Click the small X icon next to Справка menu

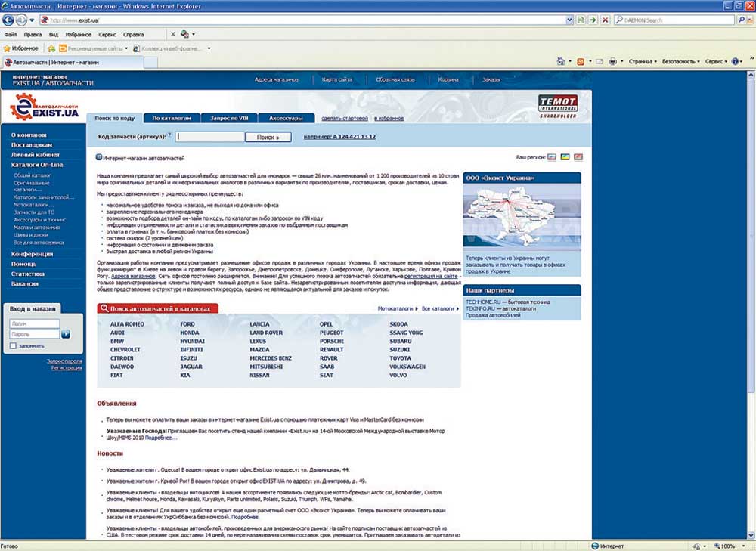coord(173,34)
